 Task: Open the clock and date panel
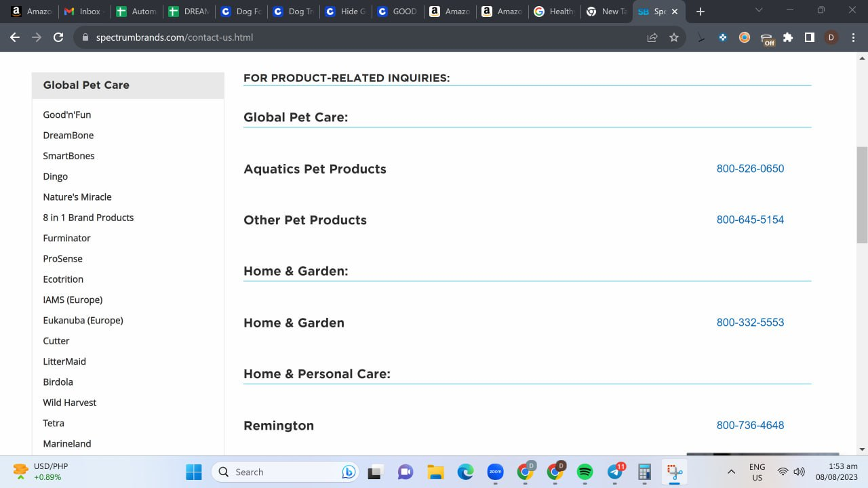pyautogui.click(x=838, y=472)
